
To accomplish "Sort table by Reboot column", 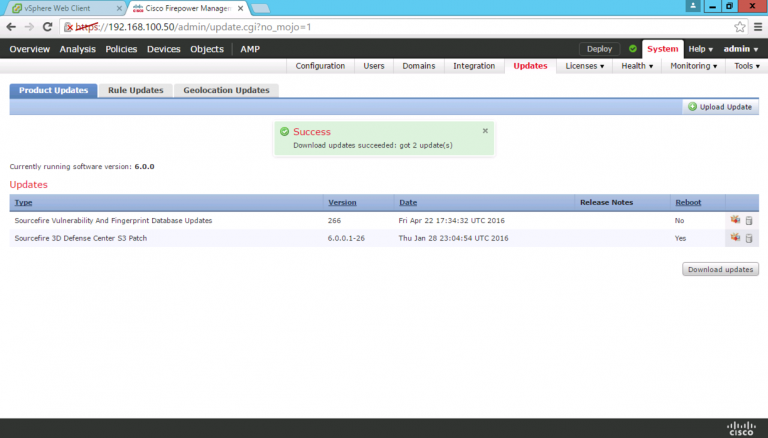I will [688, 202].
